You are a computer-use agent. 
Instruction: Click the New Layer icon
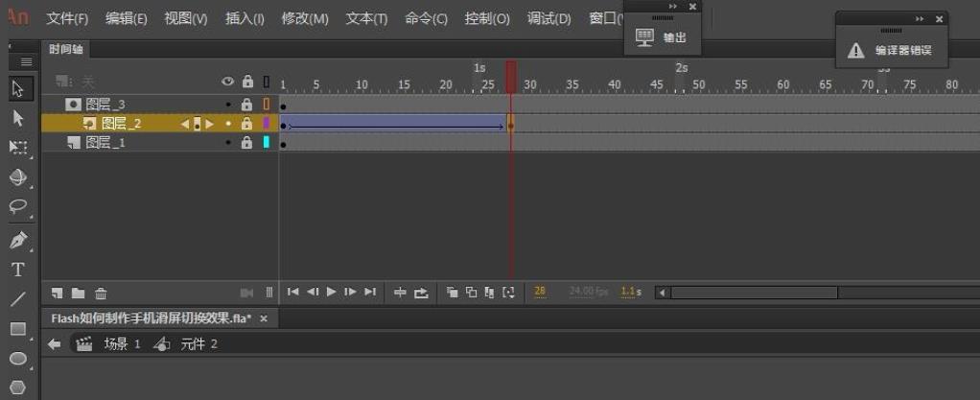pos(58,293)
